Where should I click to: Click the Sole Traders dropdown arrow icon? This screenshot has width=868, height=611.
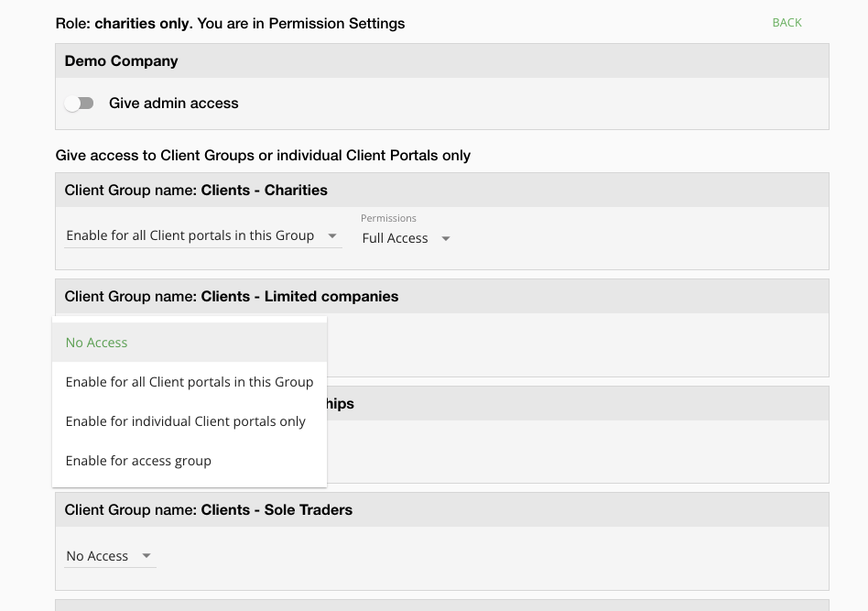(146, 556)
